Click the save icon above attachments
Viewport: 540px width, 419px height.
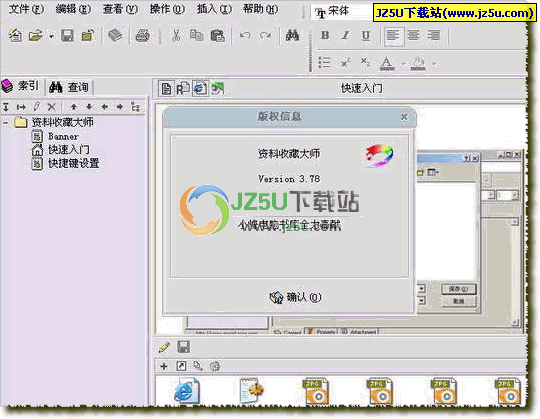(x=183, y=347)
